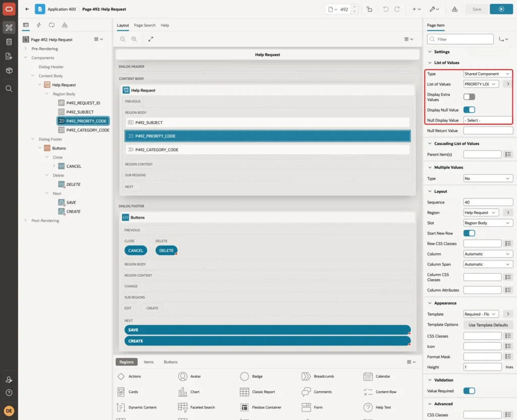Expand the Pre-Rendering tree node
This screenshot has height=420, width=517.
[26, 48]
